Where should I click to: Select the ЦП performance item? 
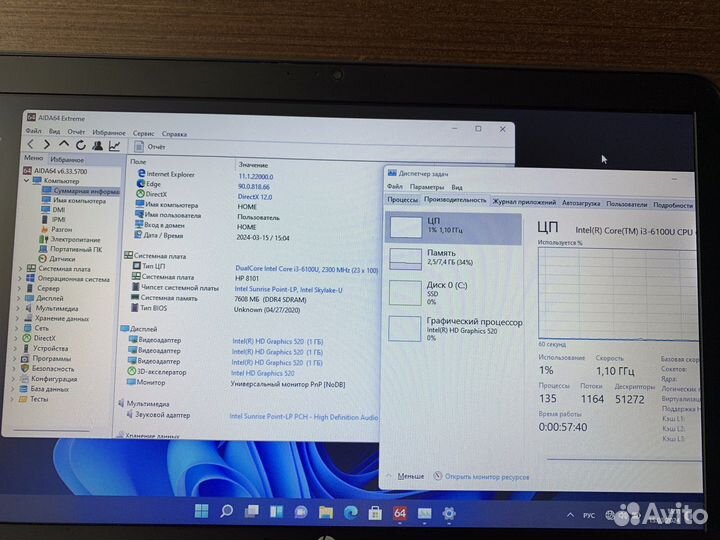[x=454, y=228]
